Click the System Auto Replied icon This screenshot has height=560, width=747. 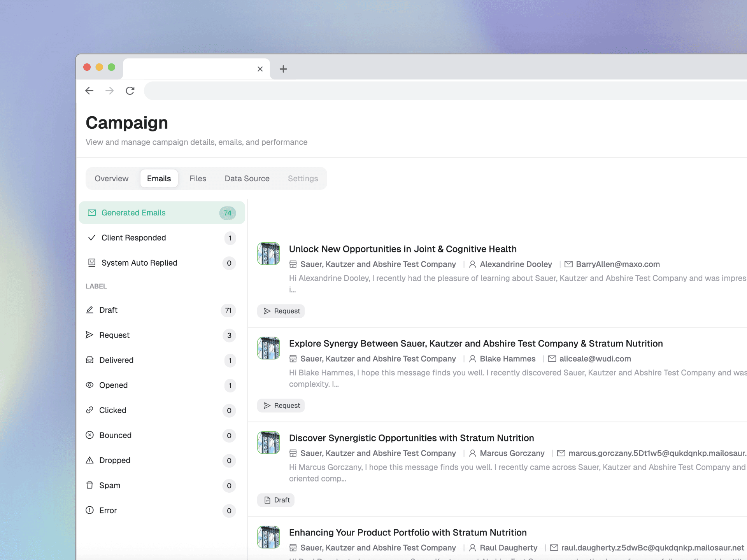click(91, 263)
